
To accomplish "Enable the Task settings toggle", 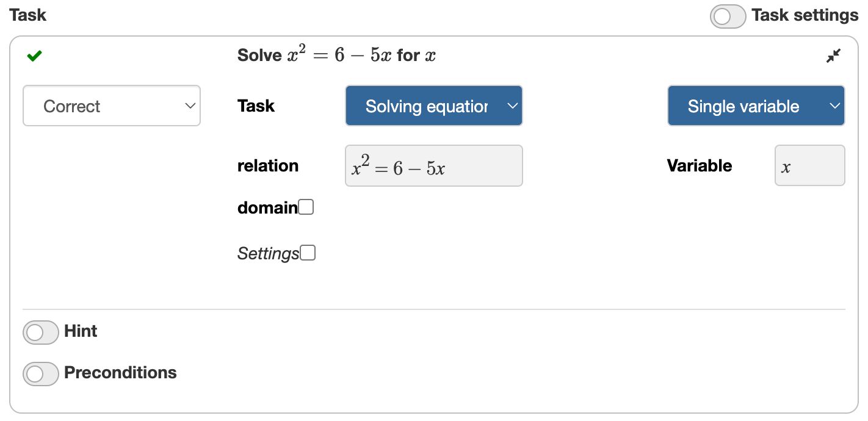I will (x=728, y=15).
